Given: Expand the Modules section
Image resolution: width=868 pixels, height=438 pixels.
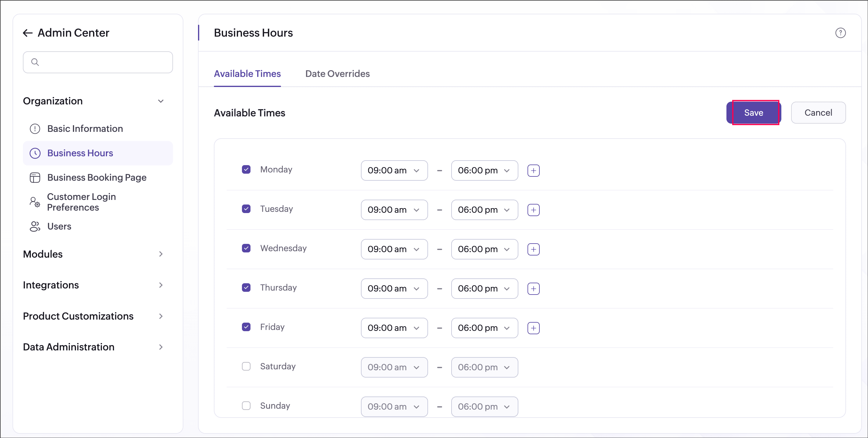Looking at the screenshot, I should pyautogui.click(x=161, y=254).
